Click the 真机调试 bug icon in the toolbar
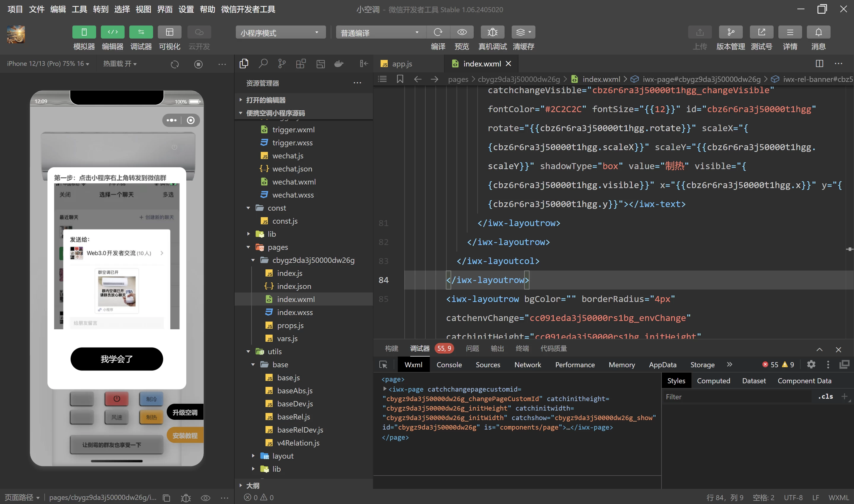Image resolution: width=854 pixels, height=504 pixels. coord(492,32)
